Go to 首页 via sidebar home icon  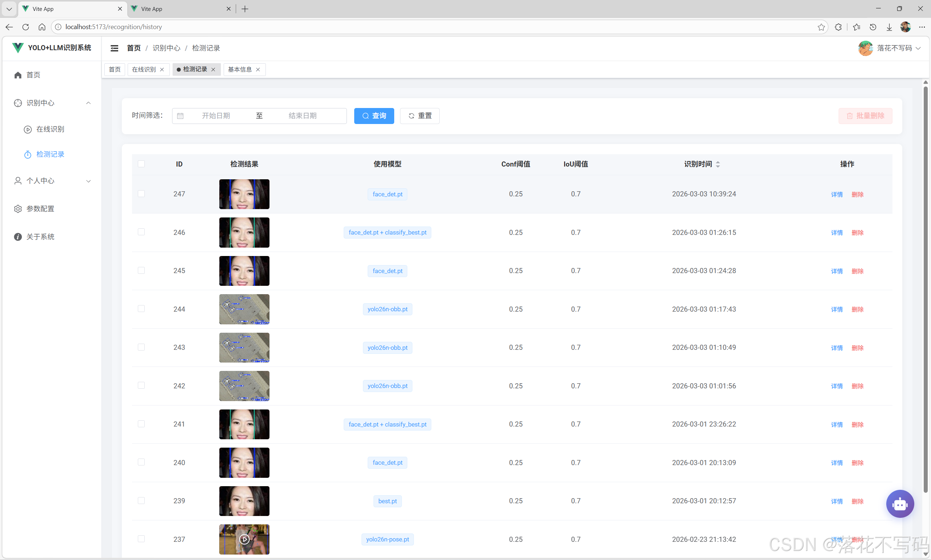click(x=18, y=75)
